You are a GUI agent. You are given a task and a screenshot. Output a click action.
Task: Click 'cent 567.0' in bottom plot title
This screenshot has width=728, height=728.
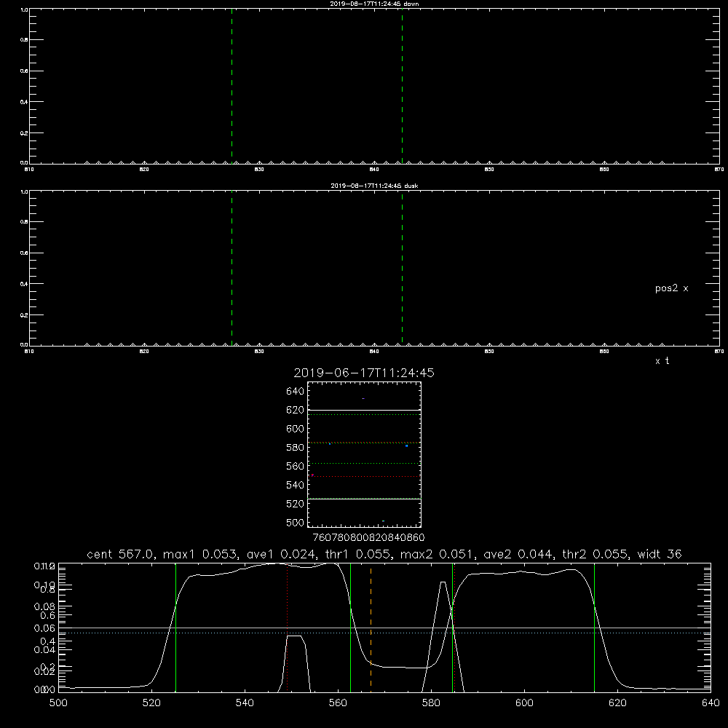pos(120,554)
